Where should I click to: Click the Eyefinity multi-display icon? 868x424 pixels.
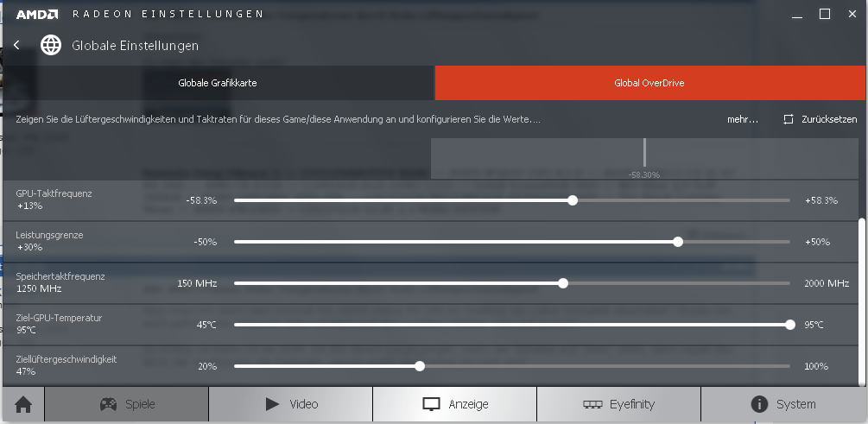click(592, 405)
